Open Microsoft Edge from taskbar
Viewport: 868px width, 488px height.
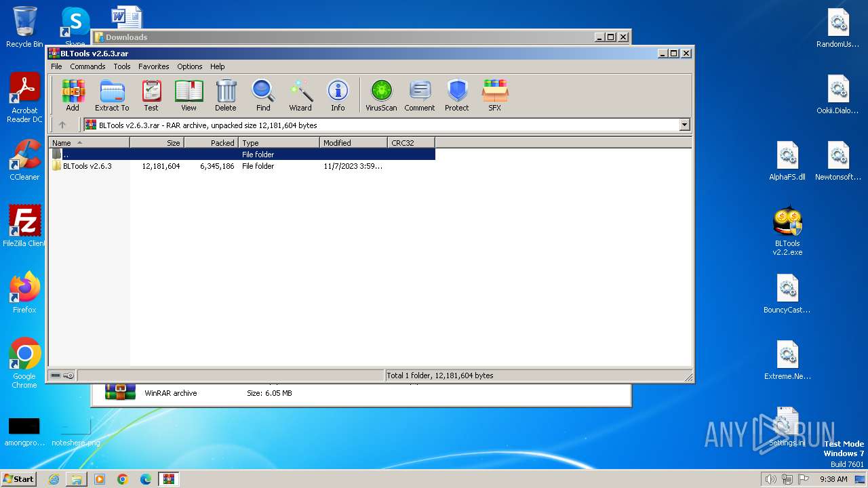[x=146, y=479]
